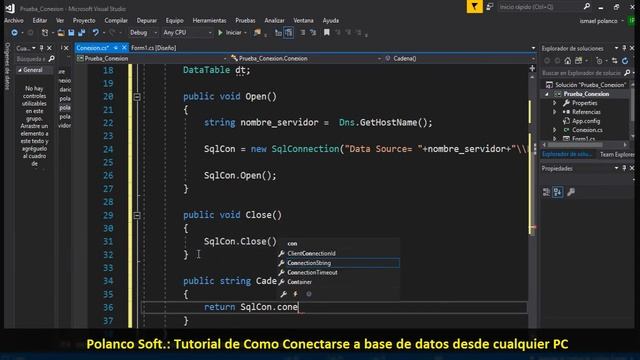Click the properties filter wrench icon in IntelliSense

pyautogui.click(x=284, y=294)
